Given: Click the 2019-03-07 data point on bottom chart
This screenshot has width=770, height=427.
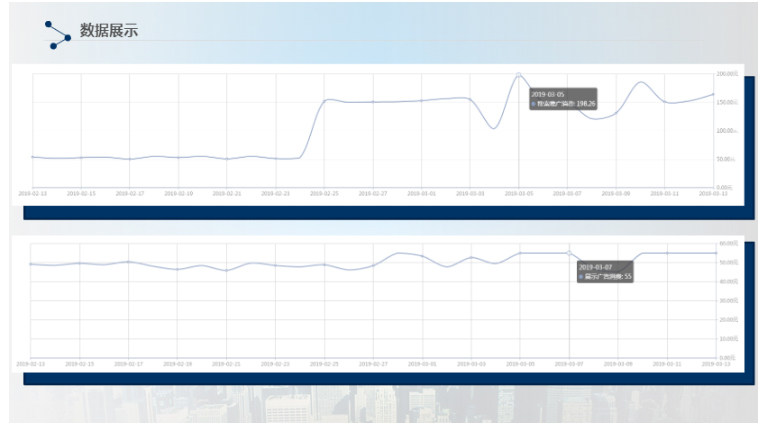Looking at the screenshot, I should (568, 252).
